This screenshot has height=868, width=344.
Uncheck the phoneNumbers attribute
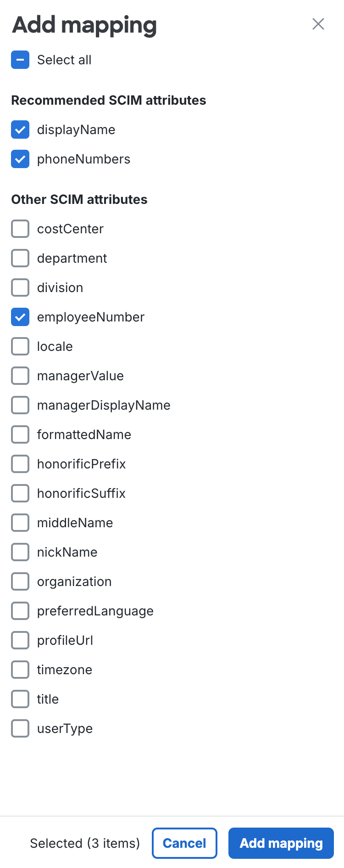tap(20, 159)
